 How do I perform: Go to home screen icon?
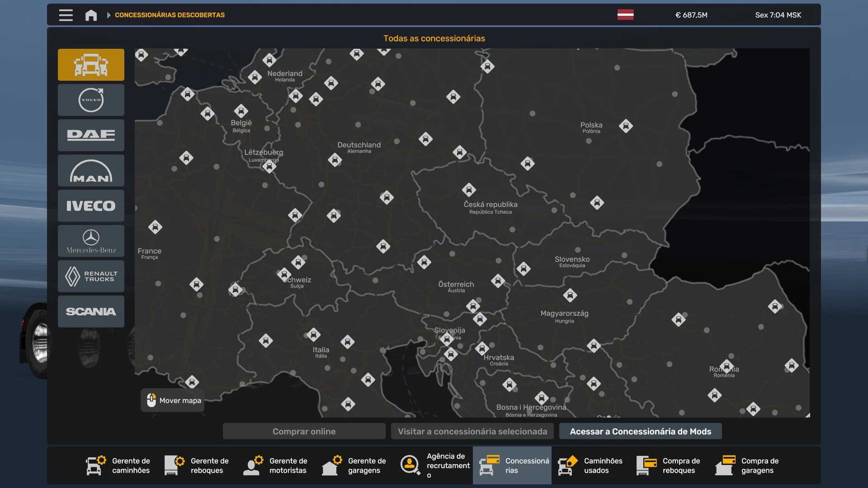pyautogui.click(x=91, y=15)
